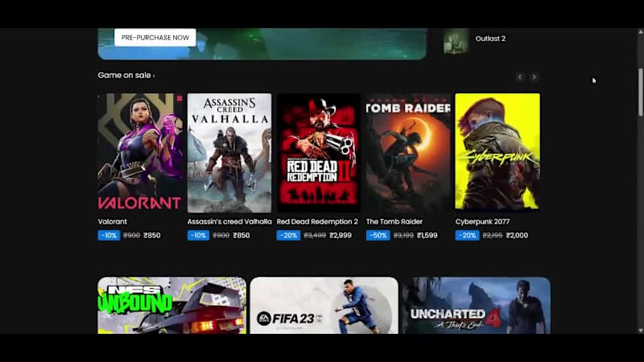Click The Tomb Raider title

click(394, 222)
